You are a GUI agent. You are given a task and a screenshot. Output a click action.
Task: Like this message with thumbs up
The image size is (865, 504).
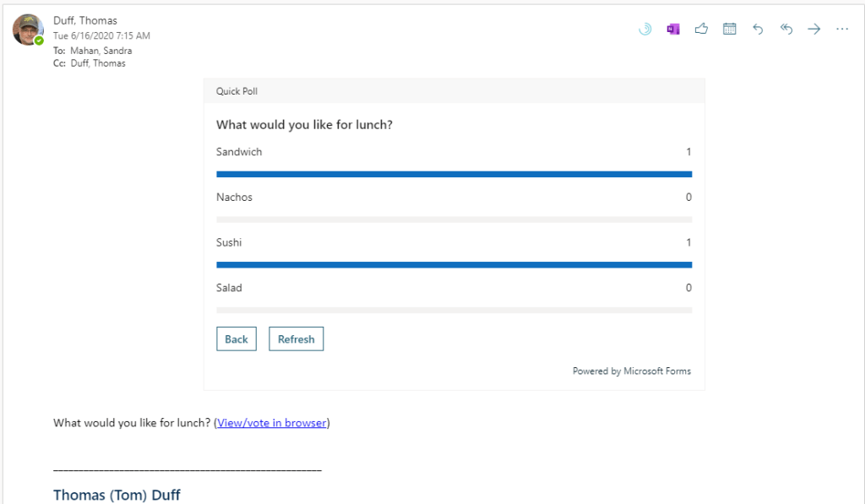[701, 30]
